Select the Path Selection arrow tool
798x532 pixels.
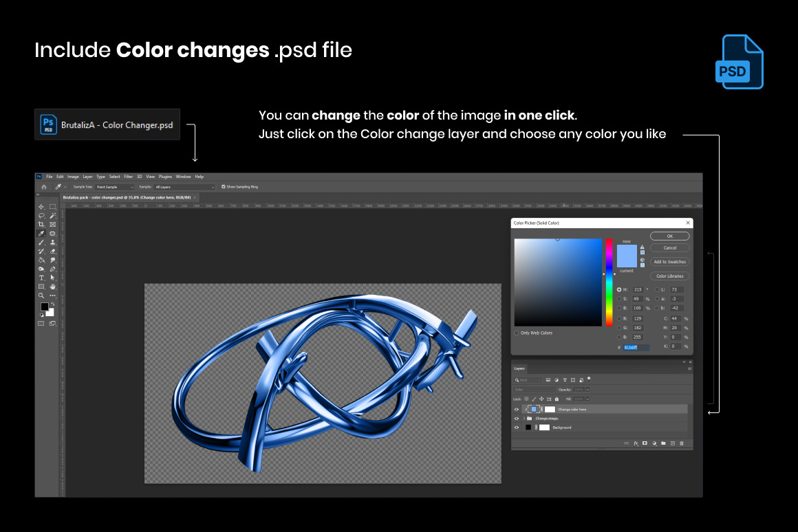pyautogui.click(x=52, y=278)
